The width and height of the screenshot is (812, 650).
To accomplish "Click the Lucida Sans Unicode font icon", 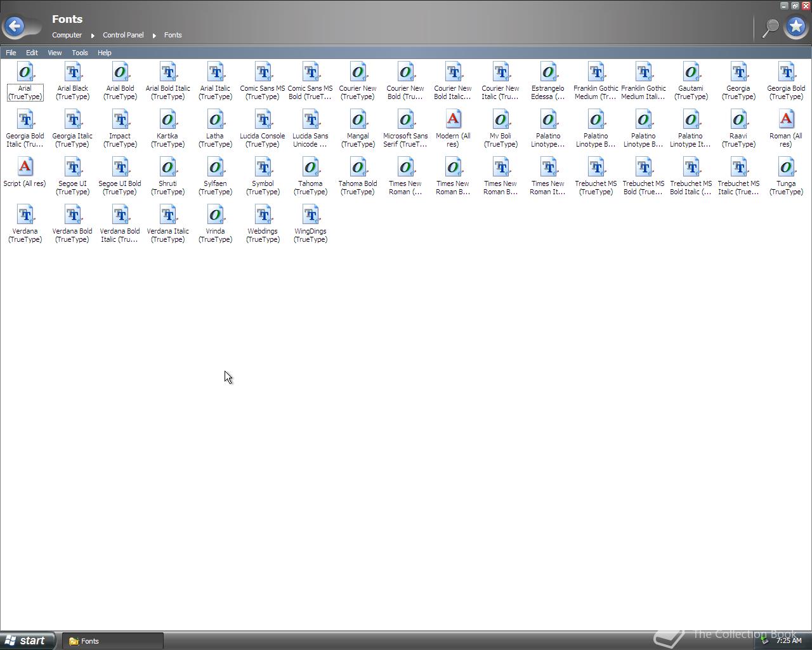I will (x=311, y=119).
